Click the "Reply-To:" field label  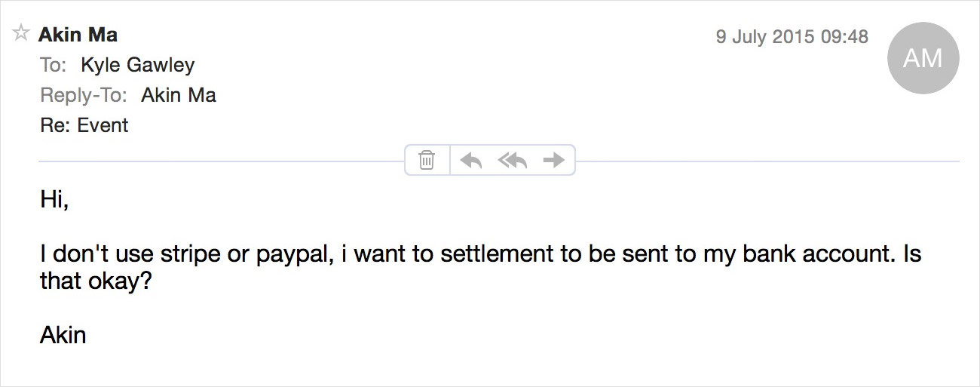point(84,96)
